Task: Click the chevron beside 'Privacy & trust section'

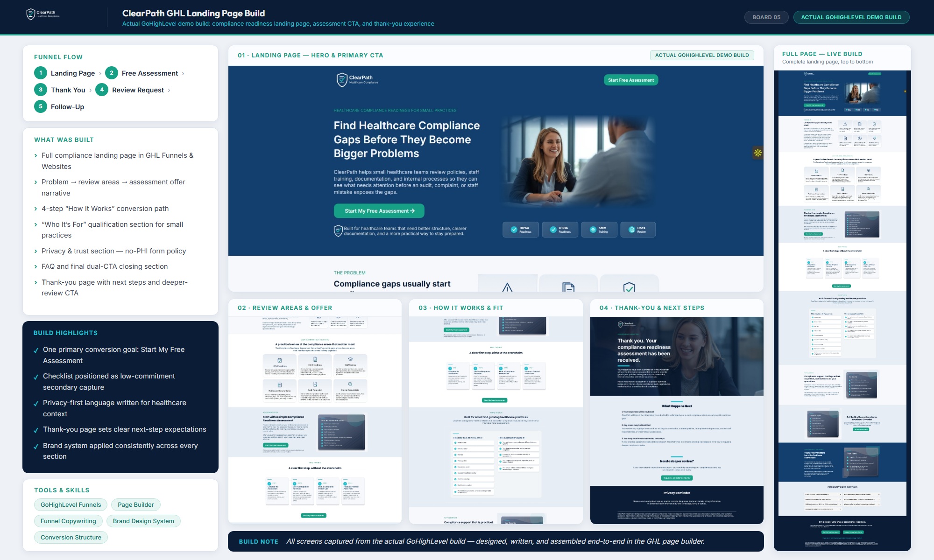Action: click(x=36, y=252)
